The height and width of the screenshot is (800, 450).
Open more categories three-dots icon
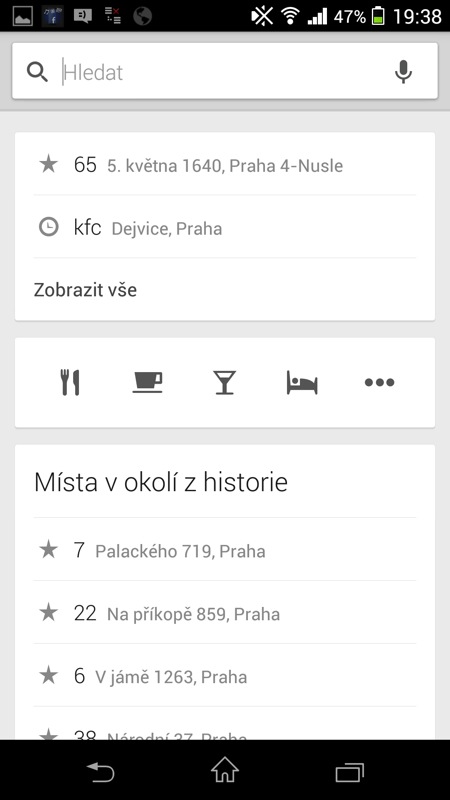pos(380,382)
